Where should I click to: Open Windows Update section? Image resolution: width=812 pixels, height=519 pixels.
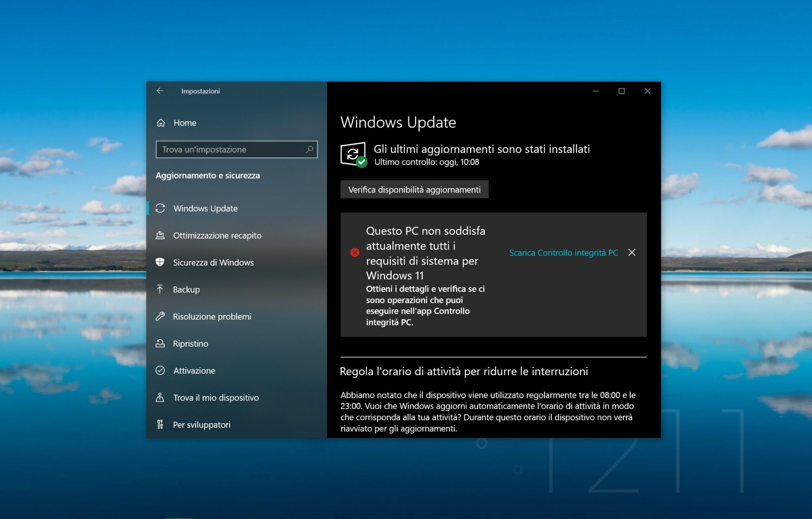click(237, 208)
